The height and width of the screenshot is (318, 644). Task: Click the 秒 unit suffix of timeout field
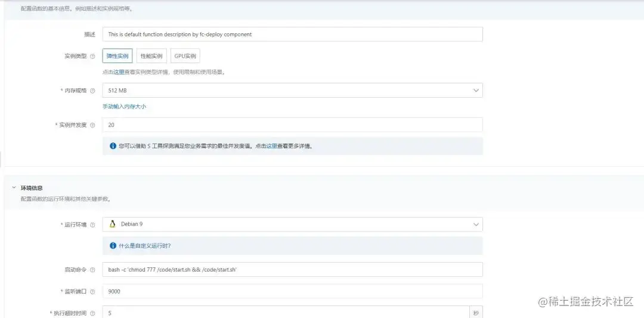(x=476, y=313)
